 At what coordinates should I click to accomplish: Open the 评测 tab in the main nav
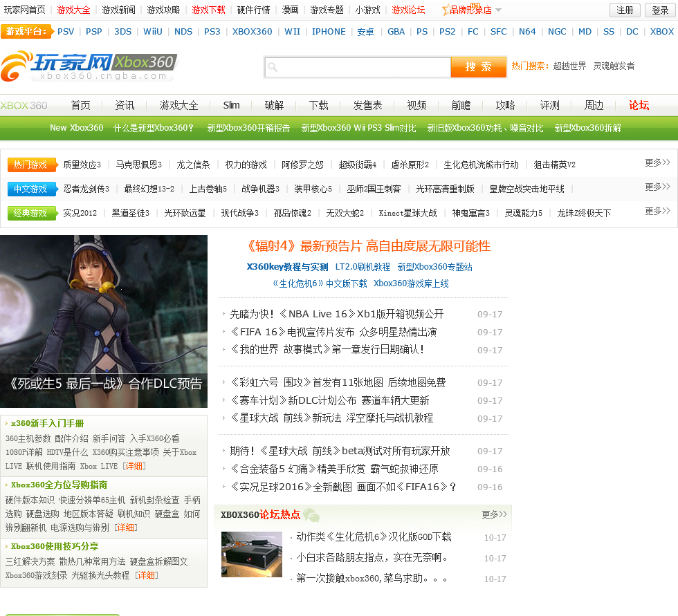click(549, 105)
